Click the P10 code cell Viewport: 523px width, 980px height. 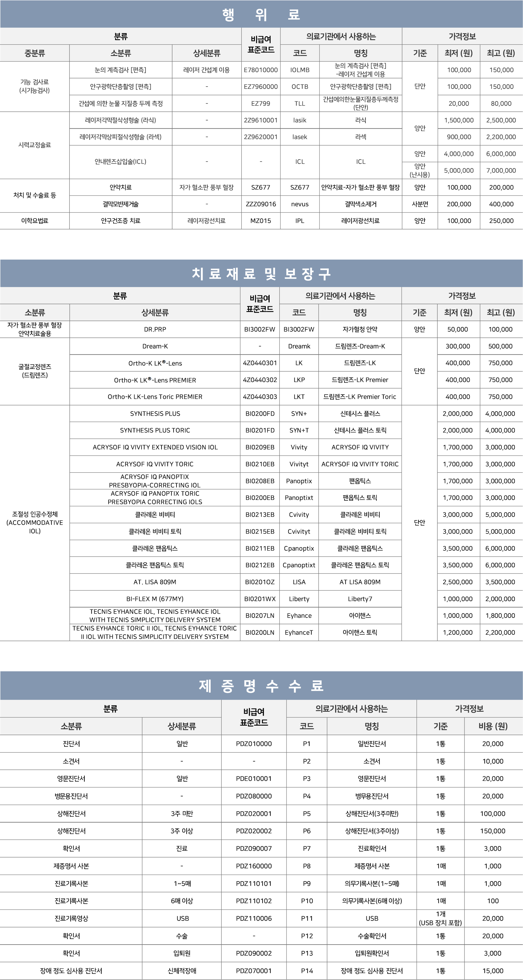[x=307, y=901]
